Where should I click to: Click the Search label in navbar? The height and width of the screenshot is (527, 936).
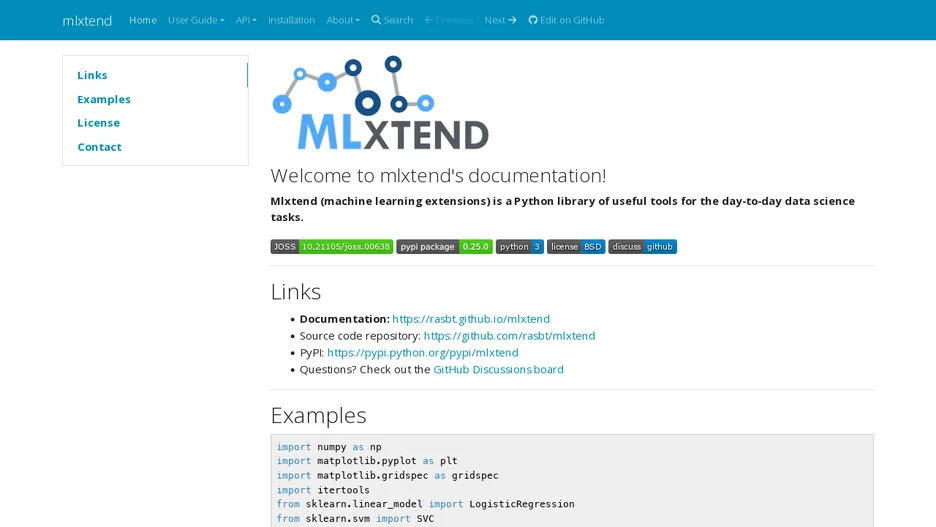pos(398,20)
